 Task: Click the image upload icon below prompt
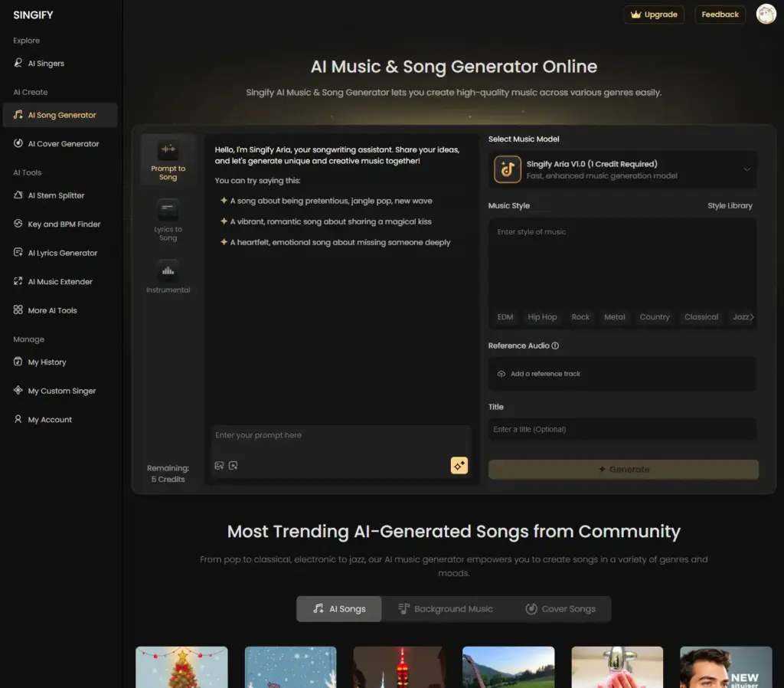tap(219, 466)
